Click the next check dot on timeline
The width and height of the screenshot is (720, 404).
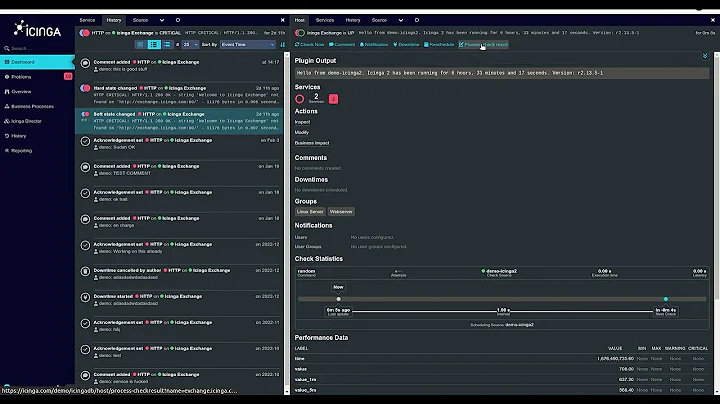point(666,299)
